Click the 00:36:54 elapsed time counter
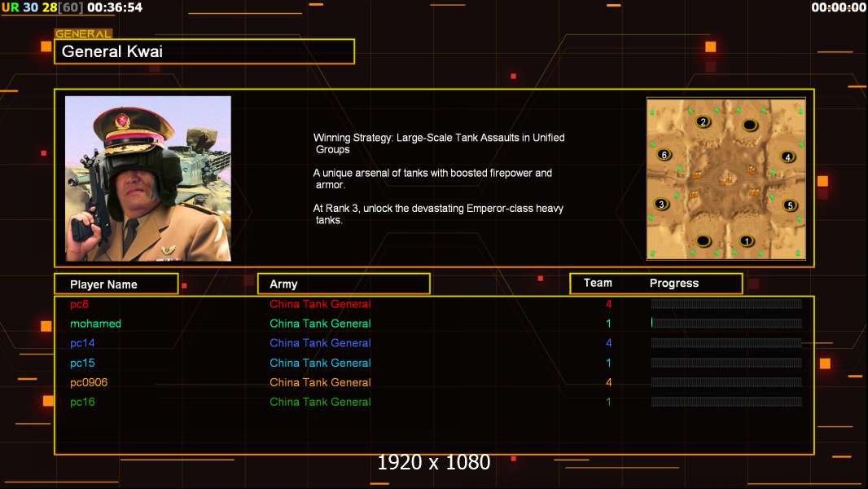The width and height of the screenshot is (868, 489). click(115, 8)
